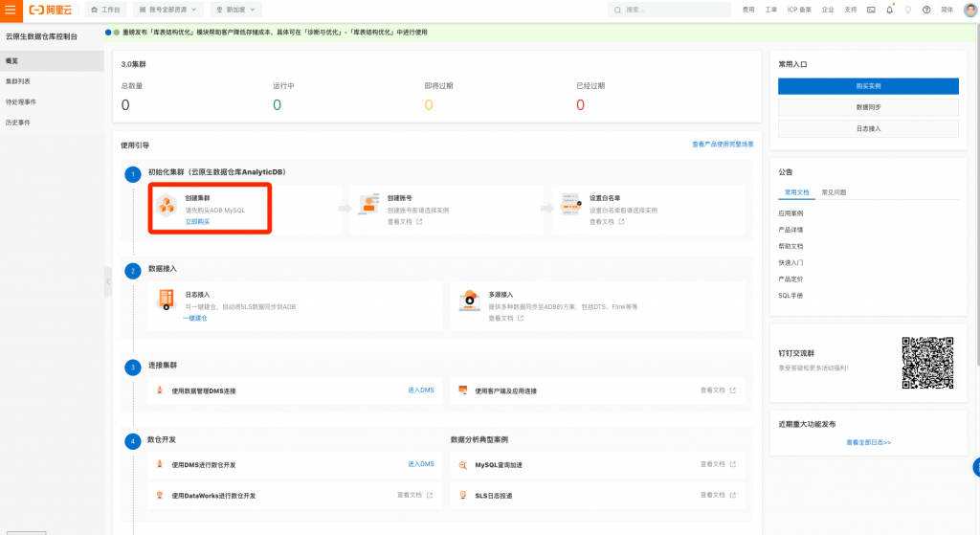Click icon beside 使用客户端及应用连接

pos(463,390)
